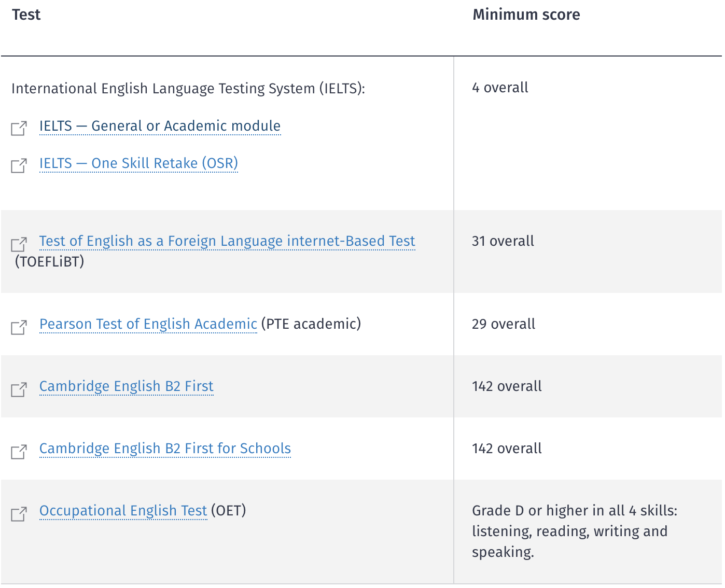Click the Minimum score column header
This screenshot has height=588, width=725.
pos(526,15)
